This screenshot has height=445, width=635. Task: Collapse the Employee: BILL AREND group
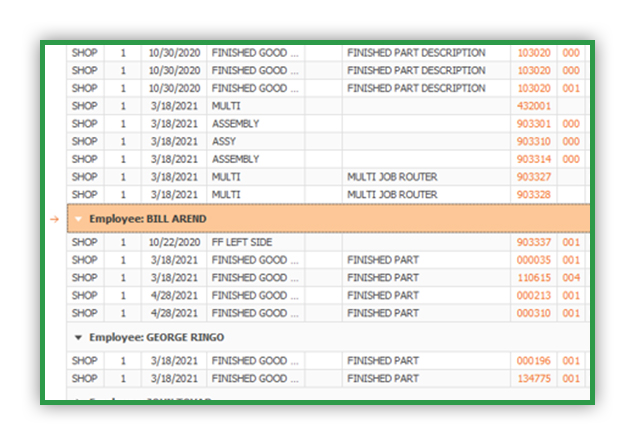tap(79, 219)
